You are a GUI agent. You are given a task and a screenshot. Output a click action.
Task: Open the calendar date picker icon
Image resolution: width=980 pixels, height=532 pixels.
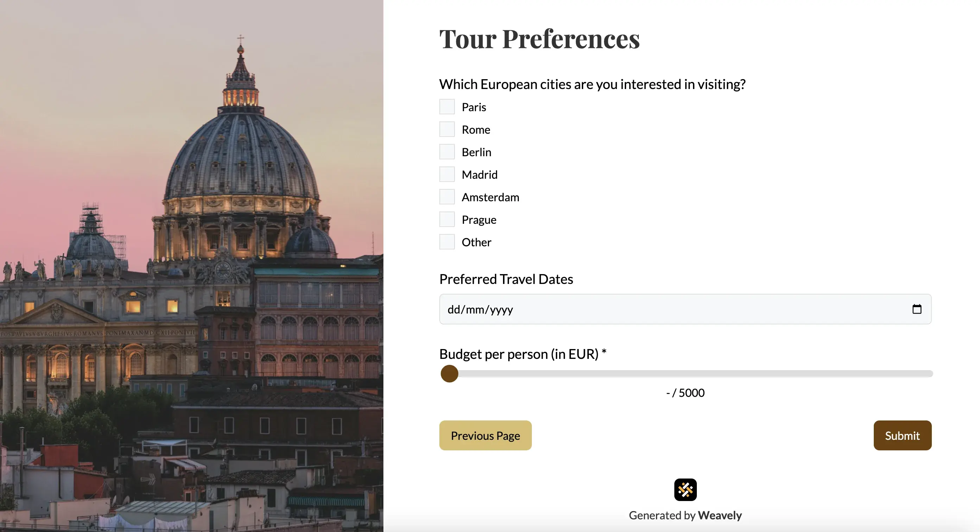click(916, 309)
